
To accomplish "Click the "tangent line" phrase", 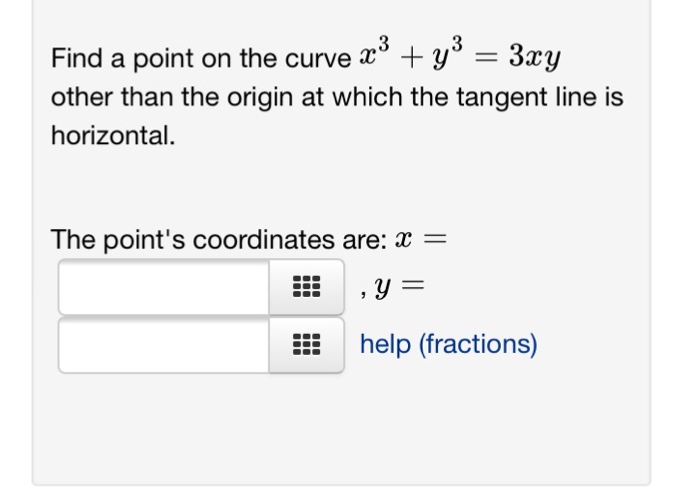I will tap(527, 97).
